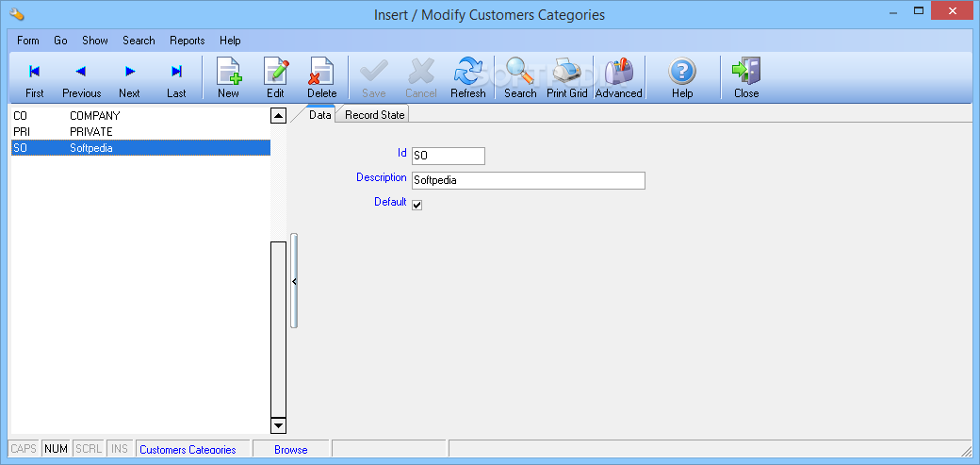Screen dimensions: 980x465
Task: Print Grid using the printer icon
Action: (567, 78)
